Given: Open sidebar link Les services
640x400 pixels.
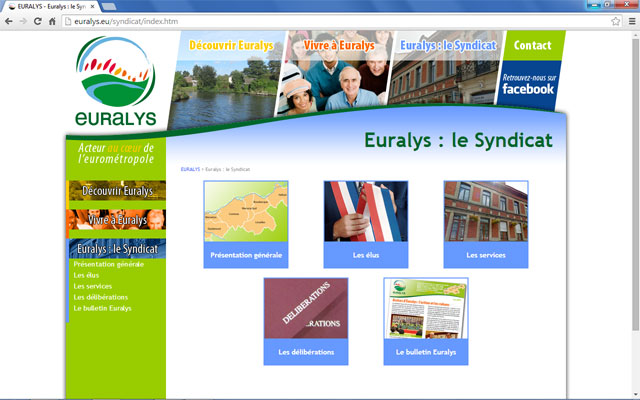Looking at the screenshot, I should tap(93, 286).
